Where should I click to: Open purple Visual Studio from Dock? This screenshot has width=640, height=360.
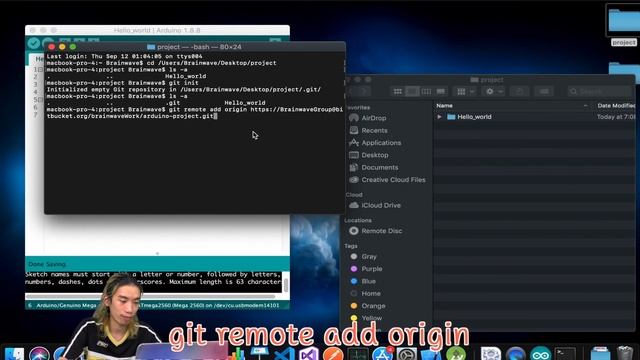pos(309,353)
